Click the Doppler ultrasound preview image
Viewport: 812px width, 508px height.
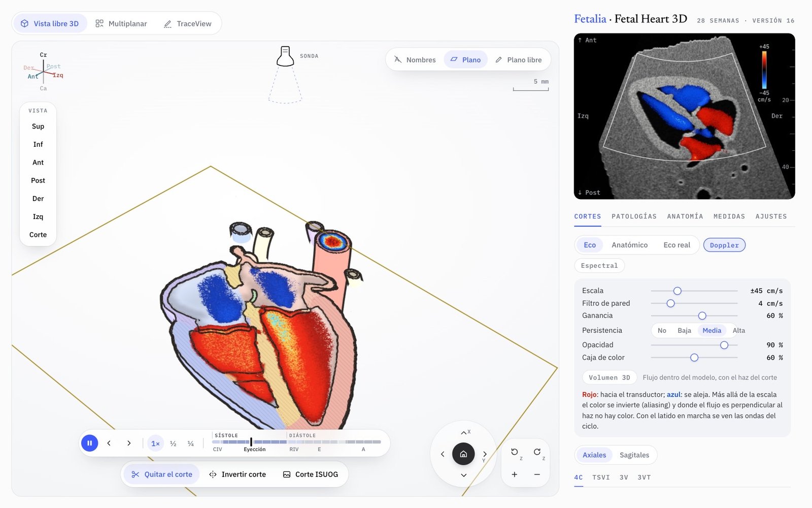[684, 116]
